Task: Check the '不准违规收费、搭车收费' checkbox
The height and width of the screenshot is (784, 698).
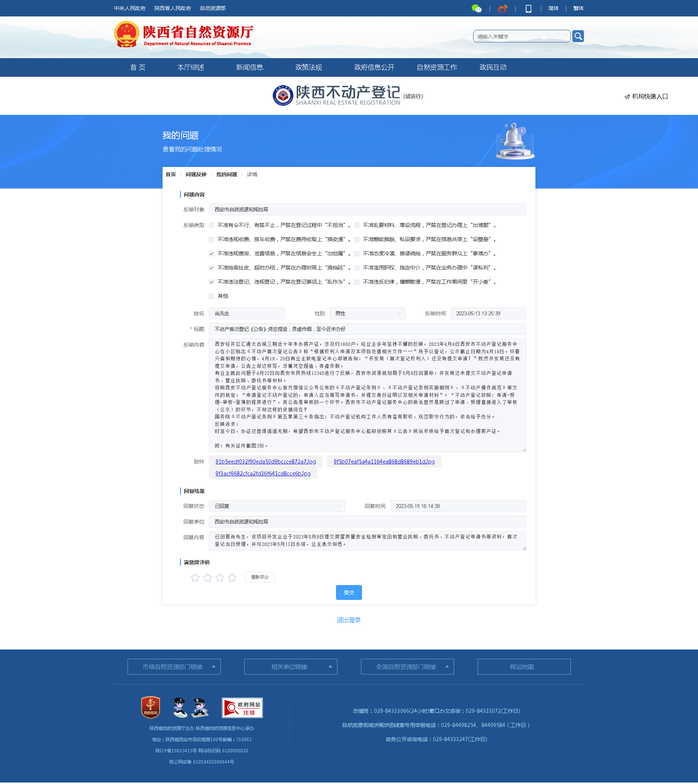Action: 211,240
